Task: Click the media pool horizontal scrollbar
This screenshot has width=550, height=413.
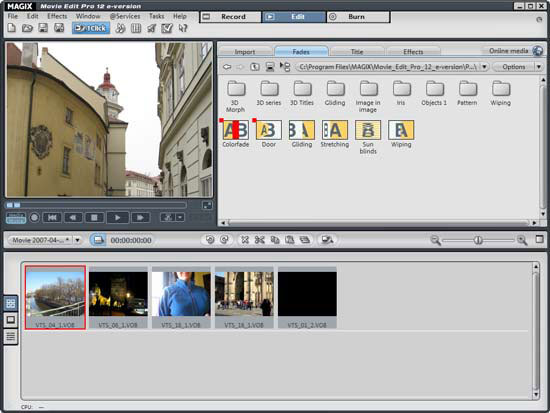Action: point(378,222)
